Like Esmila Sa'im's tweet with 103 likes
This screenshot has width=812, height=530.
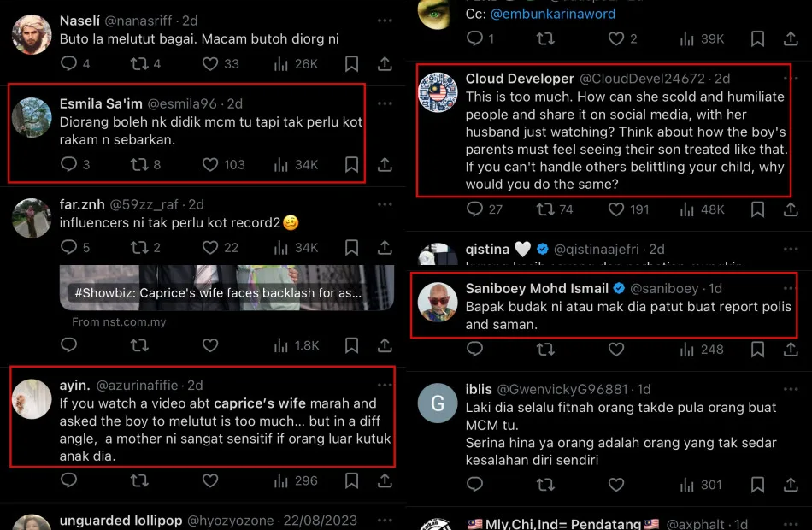coord(209,165)
